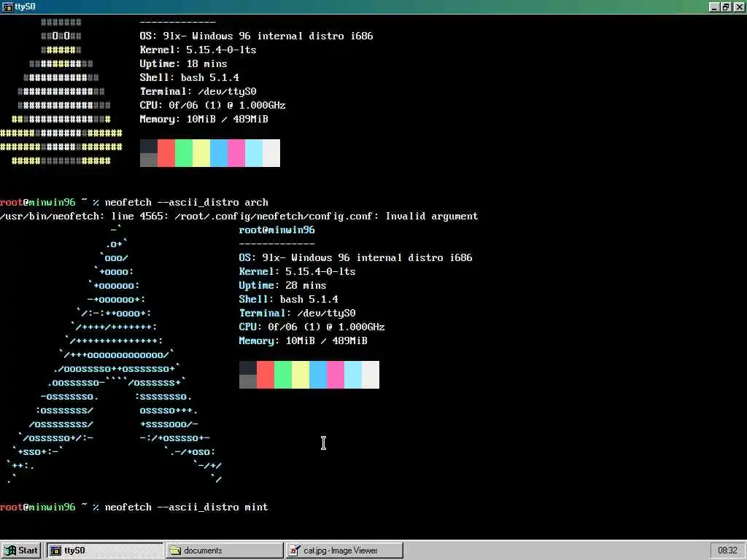Click the upper 'Shell: bash 5.1.4' line
The width and height of the screenshot is (747, 560).
[189, 77]
